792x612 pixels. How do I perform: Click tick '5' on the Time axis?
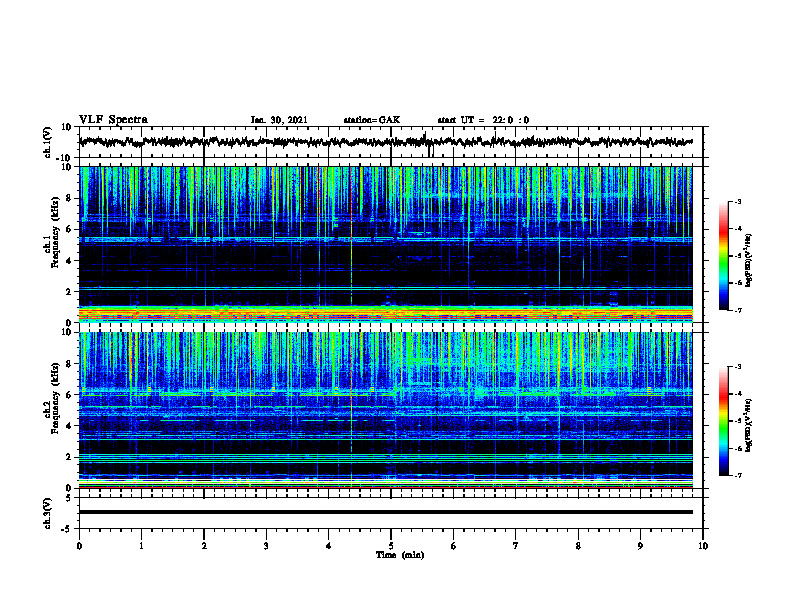coord(391,546)
